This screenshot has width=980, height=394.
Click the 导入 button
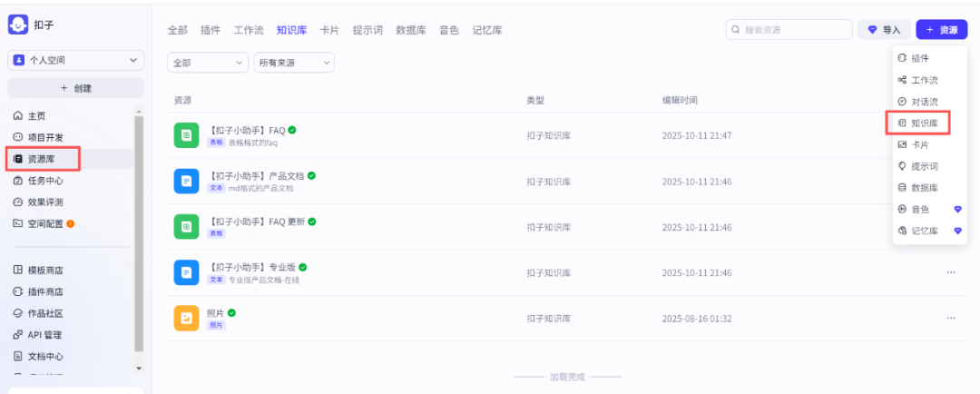pyautogui.click(x=884, y=29)
